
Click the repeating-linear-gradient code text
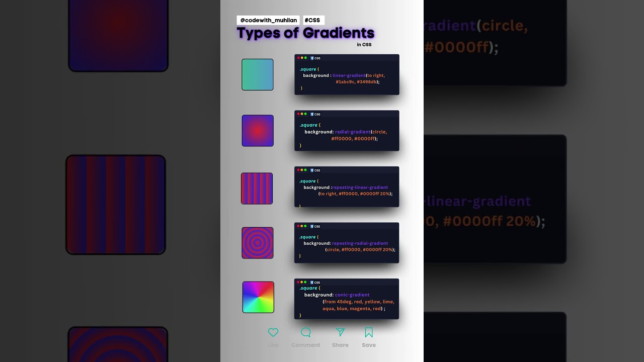(360, 188)
